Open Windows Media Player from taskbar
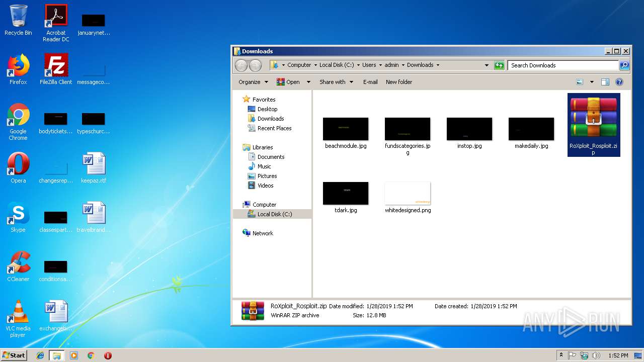Image resolution: width=644 pixels, height=362 pixels. (74, 355)
